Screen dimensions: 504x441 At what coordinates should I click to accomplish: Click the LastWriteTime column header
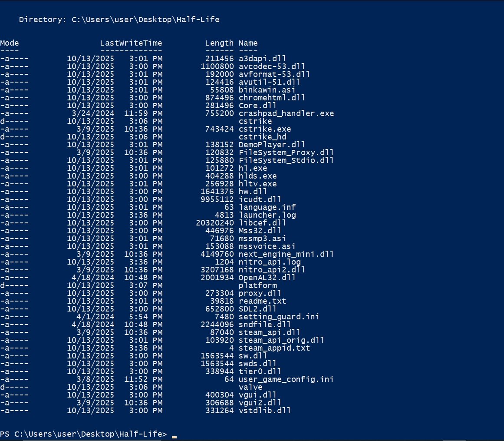coord(131,43)
